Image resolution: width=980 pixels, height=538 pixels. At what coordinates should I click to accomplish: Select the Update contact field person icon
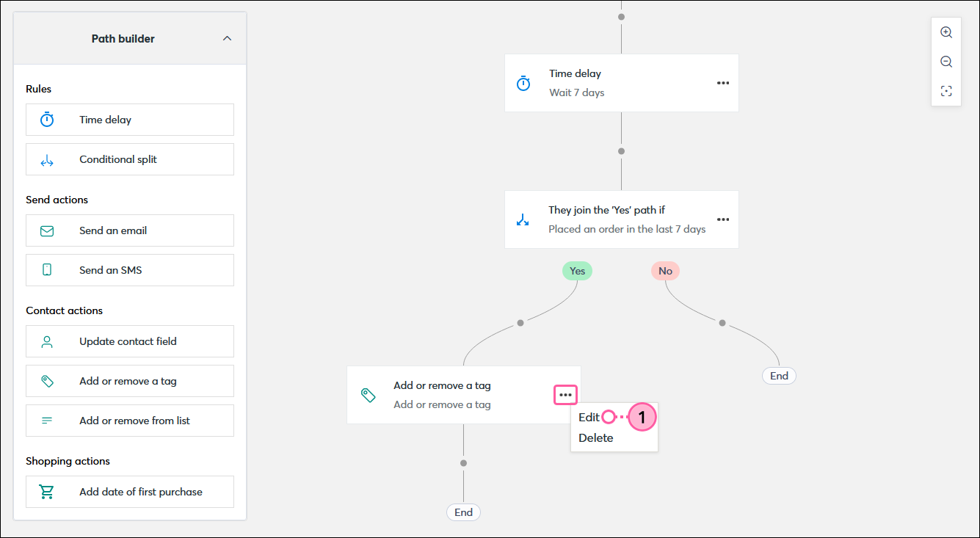[x=48, y=341]
